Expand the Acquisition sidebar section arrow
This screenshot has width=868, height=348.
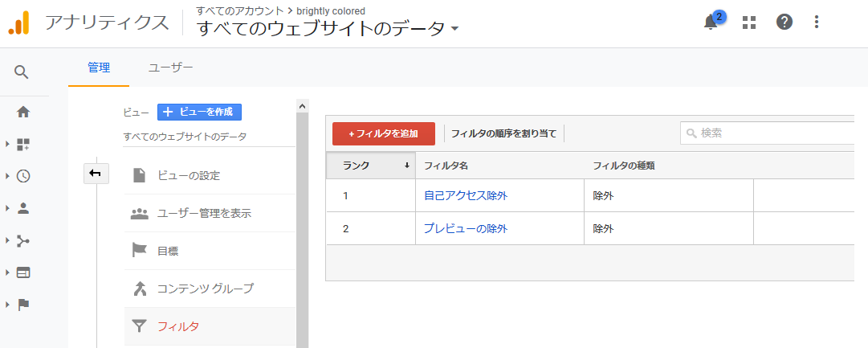[8, 240]
